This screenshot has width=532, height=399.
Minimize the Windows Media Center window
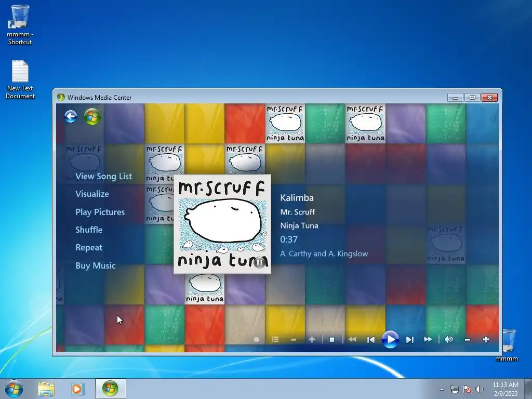455,97
